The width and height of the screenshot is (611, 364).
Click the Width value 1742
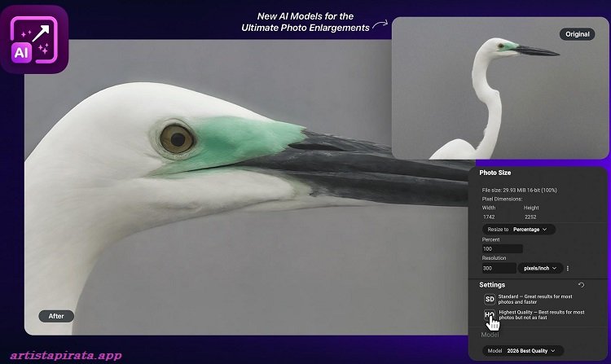click(x=489, y=217)
